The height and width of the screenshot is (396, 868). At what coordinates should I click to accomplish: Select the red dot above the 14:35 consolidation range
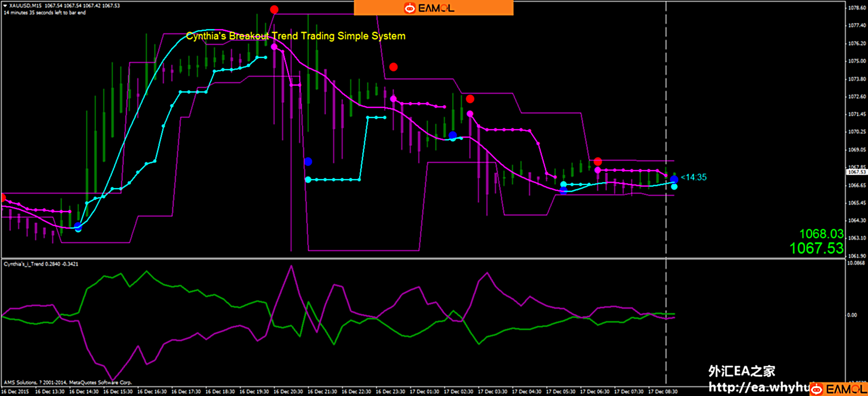(x=598, y=161)
